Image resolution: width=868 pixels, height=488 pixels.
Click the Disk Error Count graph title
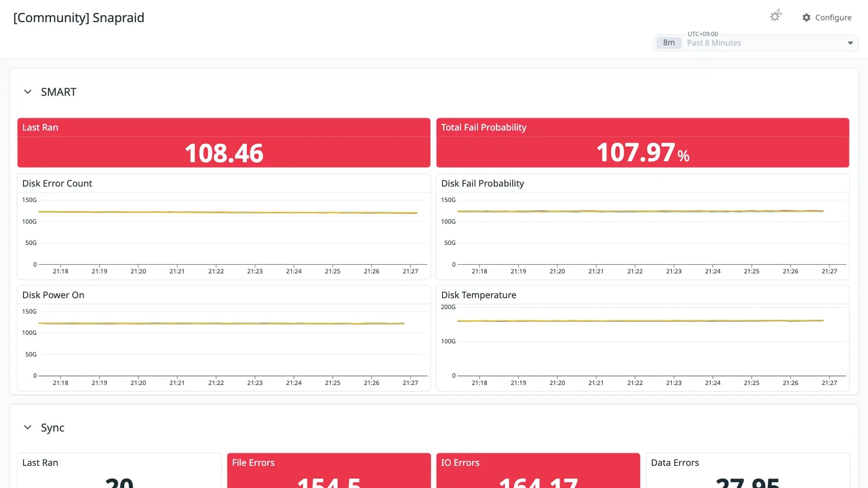pos(57,183)
